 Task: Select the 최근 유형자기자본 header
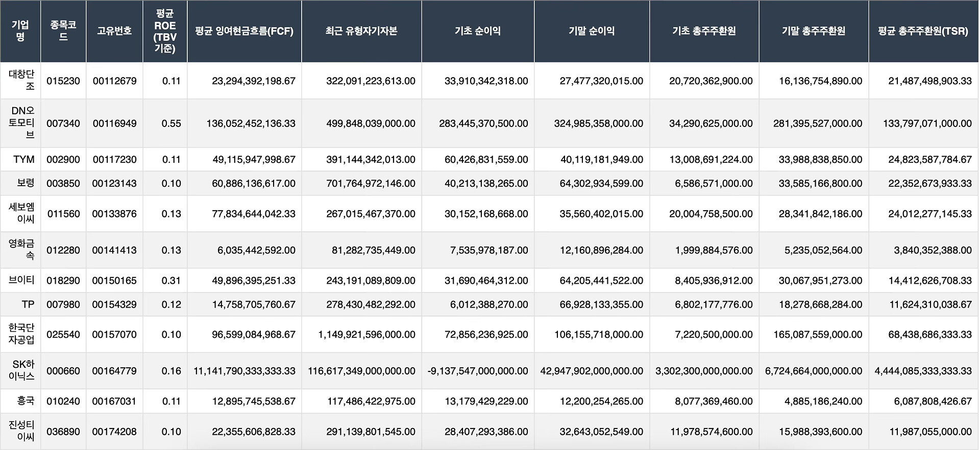click(x=361, y=31)
